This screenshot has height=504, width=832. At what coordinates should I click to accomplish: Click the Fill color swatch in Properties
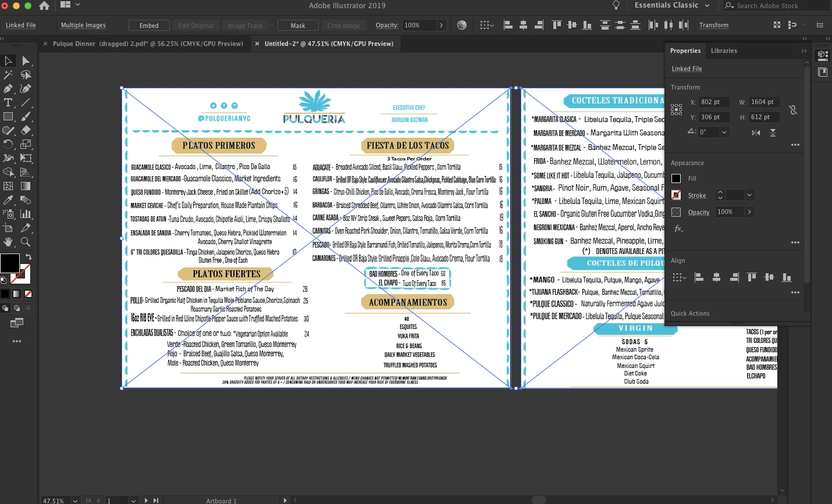point(676,178)
